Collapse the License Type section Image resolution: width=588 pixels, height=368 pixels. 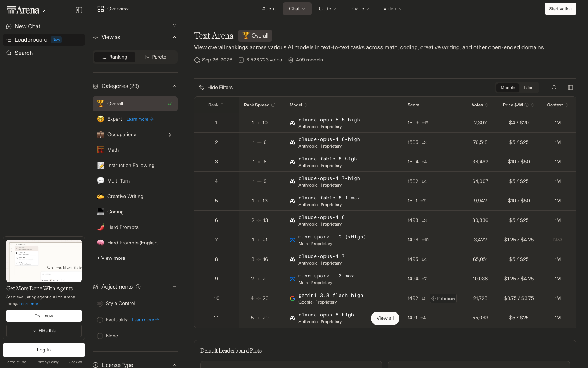175,365
